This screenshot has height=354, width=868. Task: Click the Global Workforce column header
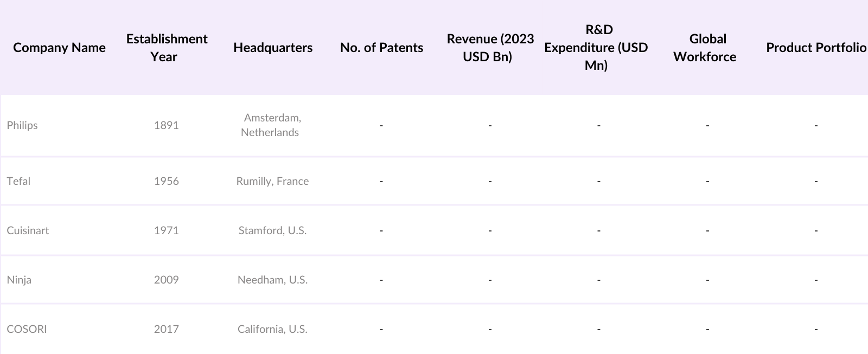(x=705, y=48)
